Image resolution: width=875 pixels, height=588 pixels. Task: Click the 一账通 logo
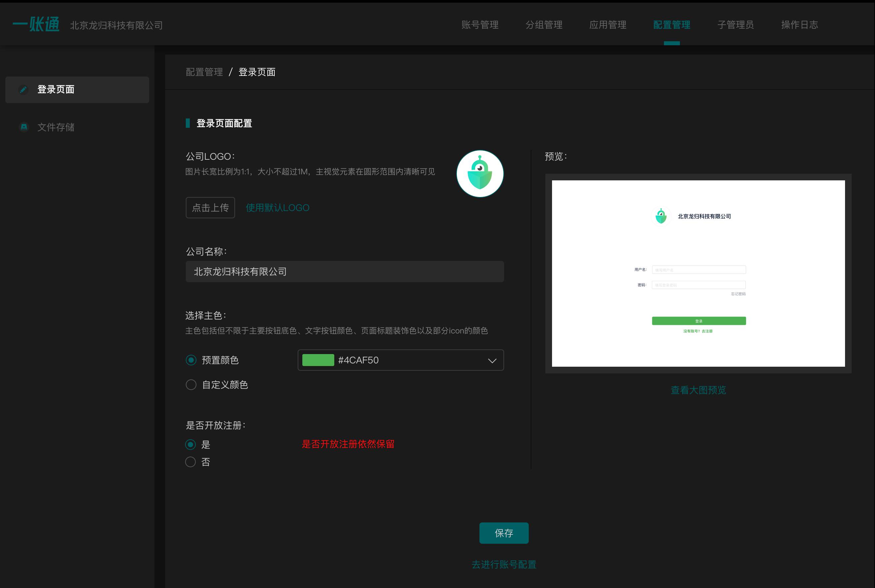[36, 24]
